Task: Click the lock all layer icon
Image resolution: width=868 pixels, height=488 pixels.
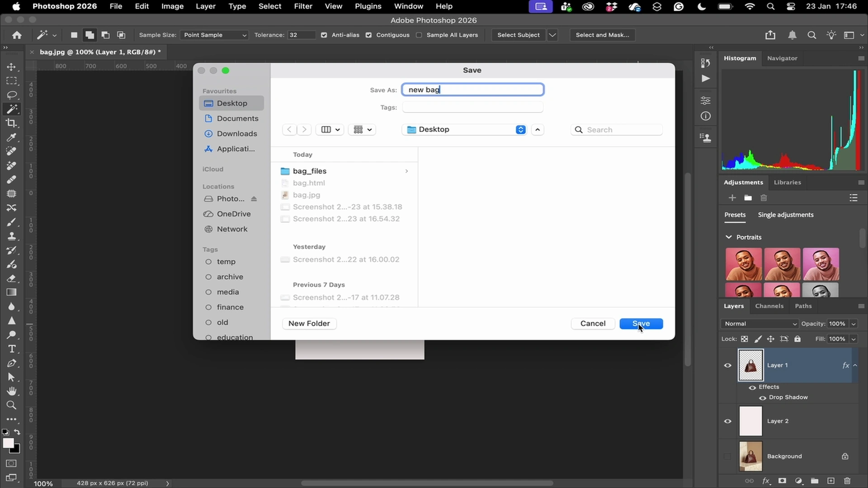Action: (x=797, y=339)
